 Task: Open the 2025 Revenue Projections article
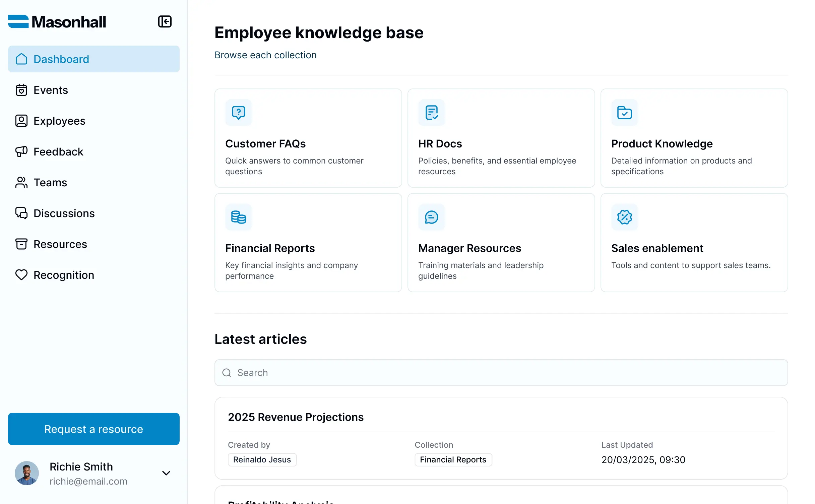pos(296,417)
